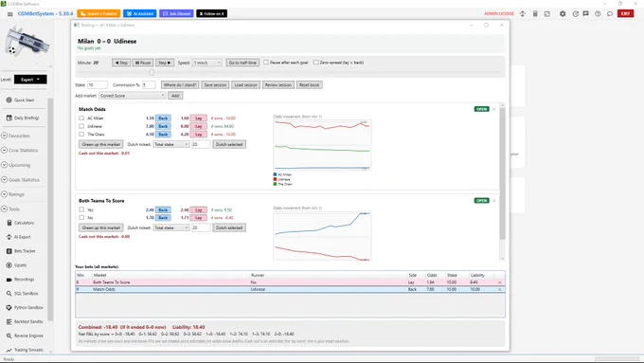Click the Pause playback button
The image size is (644, 363).
pyautogui.click(x=143, y=63)
